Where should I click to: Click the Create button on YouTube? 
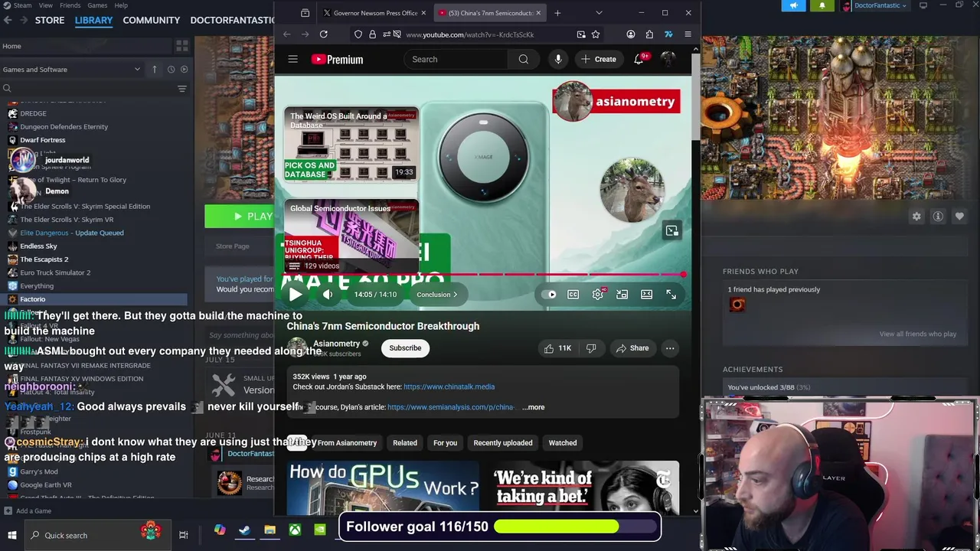click(x=598, y=59)
